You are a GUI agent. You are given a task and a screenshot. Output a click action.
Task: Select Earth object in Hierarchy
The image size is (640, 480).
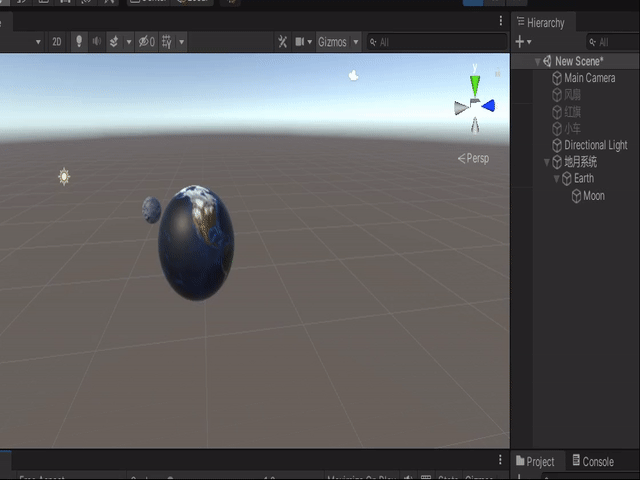coord(584,178)
